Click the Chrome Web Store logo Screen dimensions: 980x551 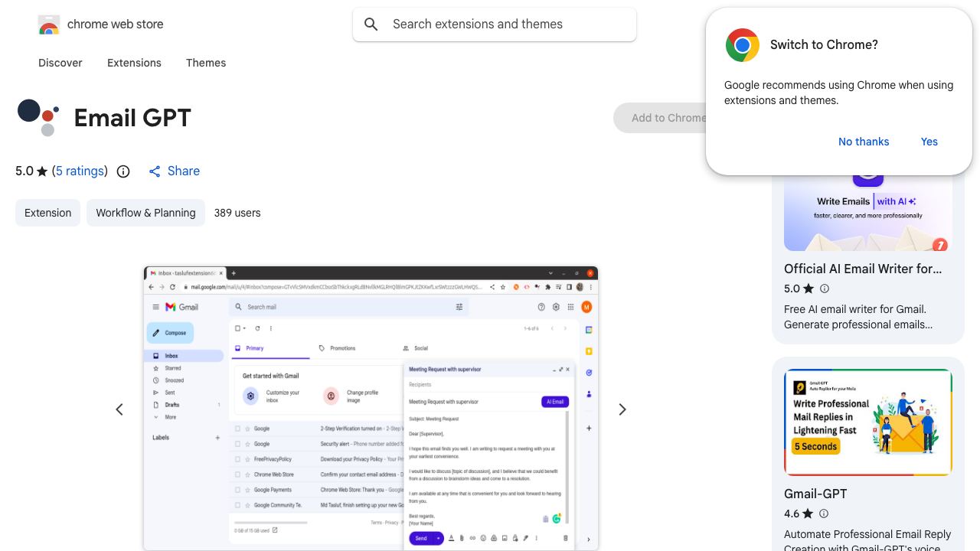[x=49, y=24]
